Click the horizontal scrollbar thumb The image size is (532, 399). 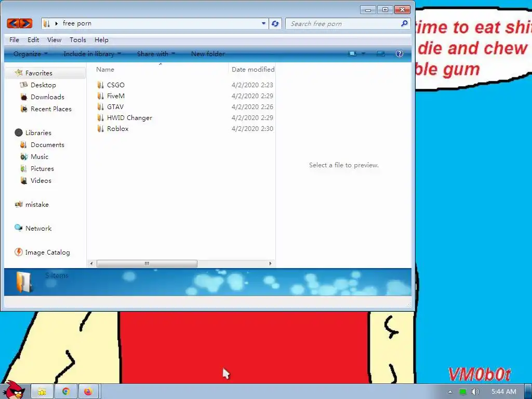click(x=147, y=263)
